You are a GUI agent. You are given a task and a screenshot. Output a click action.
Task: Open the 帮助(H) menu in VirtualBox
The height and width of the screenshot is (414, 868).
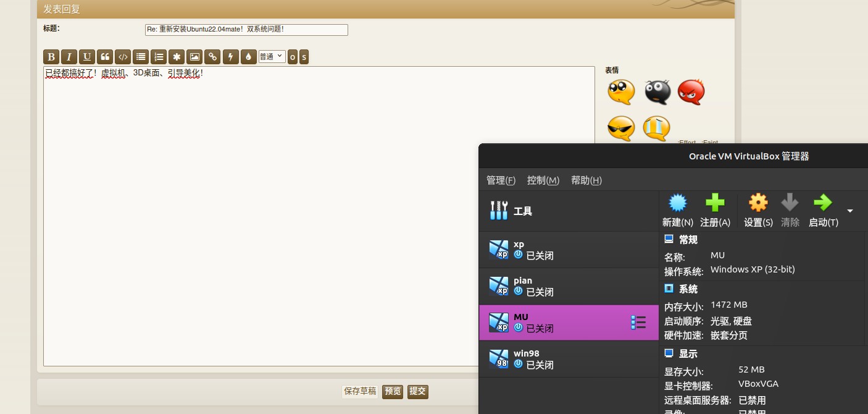(586, 180)
